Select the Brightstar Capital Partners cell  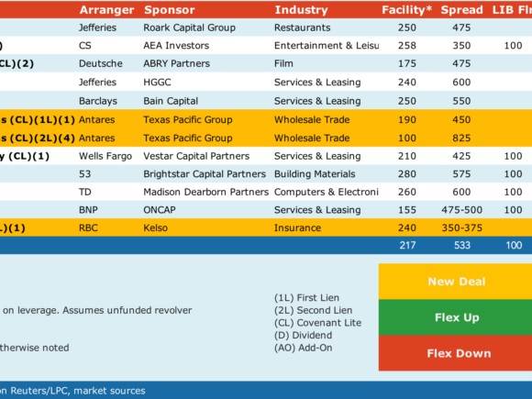pos(205,174)
